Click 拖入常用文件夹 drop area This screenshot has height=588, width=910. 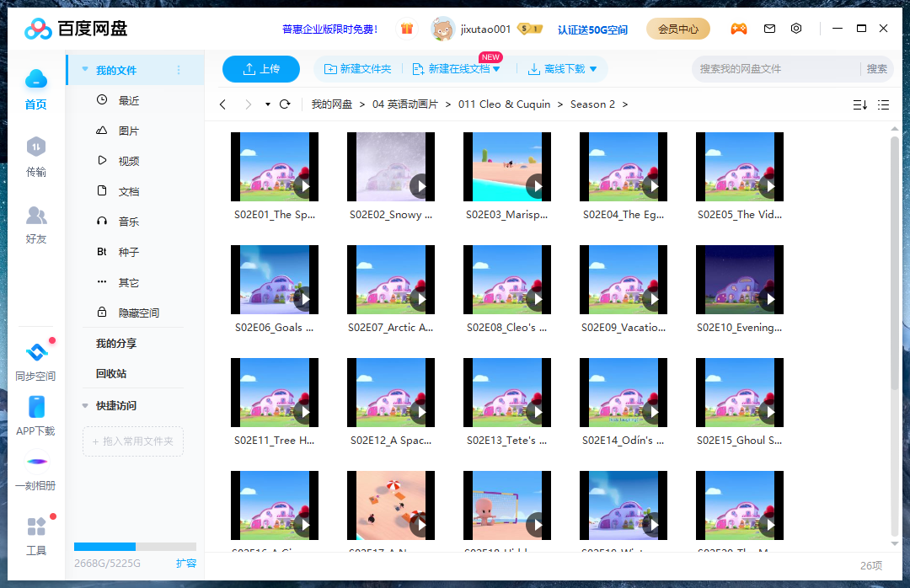click(133, 441)
